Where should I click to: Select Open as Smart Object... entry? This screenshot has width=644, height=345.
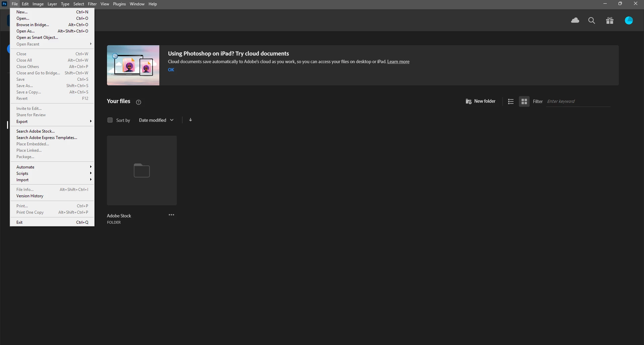52,38
